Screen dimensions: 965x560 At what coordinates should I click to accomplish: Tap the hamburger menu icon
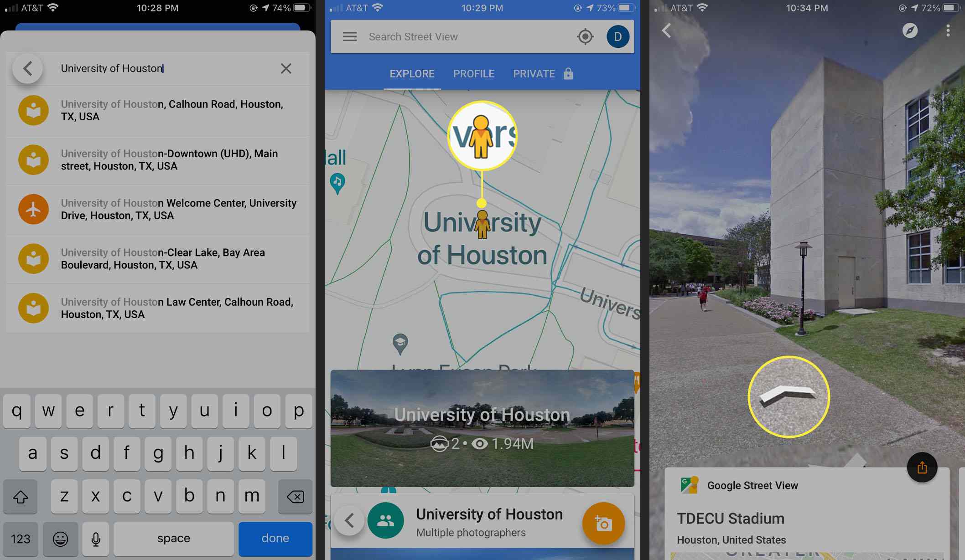[x=349, y=36]
